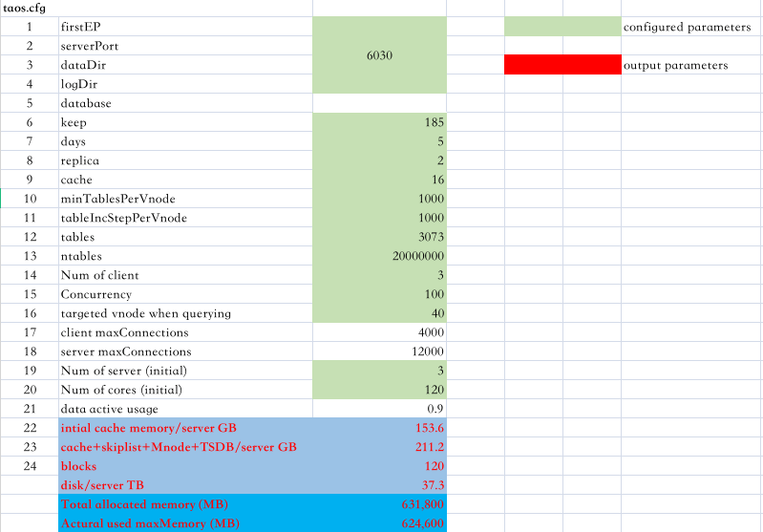763x532 pixels.
Task: Click row number 10 beside minTablesPerVnode
Action: 30,199
